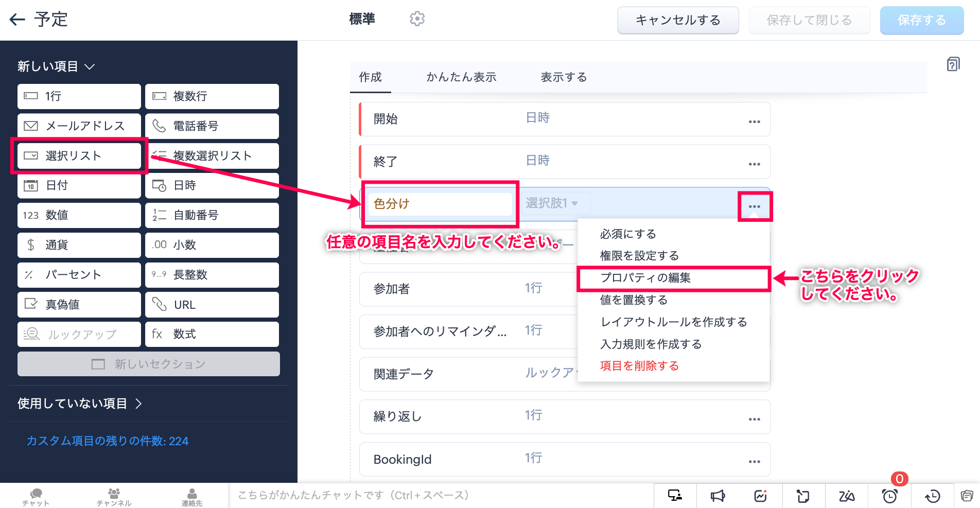
Task: Click the 色分け field name input
Action: point(440,204)
